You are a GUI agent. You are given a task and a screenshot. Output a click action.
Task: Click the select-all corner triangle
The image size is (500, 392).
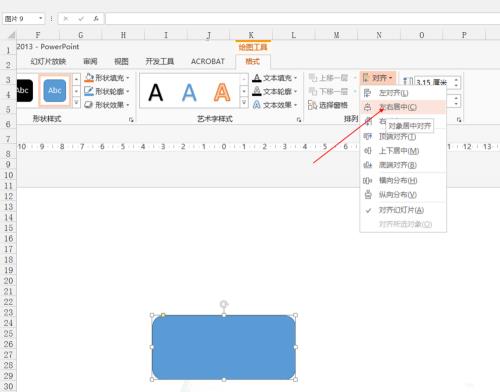coord(11,35)
